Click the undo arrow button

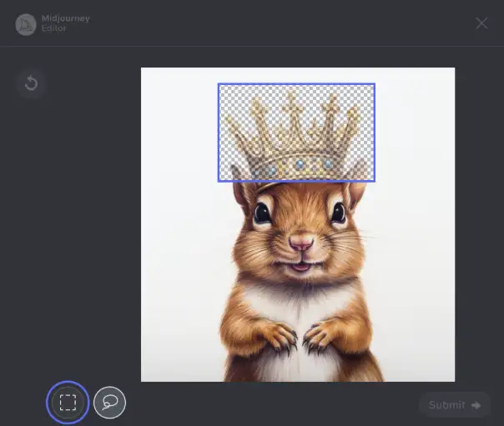31,83
